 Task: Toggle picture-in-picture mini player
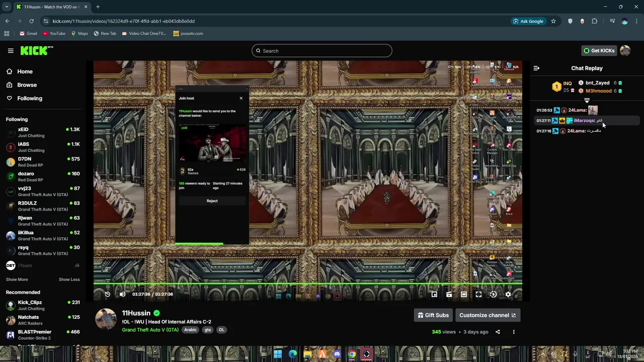[x=434, y=295]
